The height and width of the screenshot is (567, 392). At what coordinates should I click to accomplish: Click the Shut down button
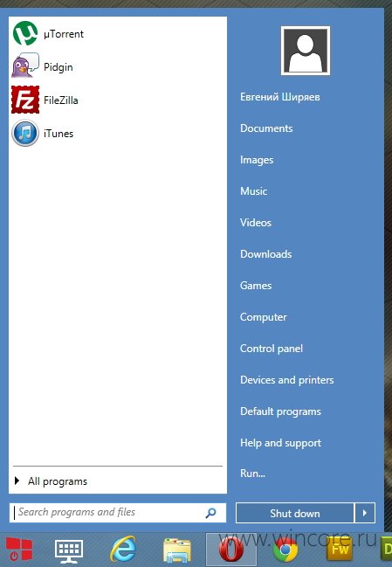295,513
